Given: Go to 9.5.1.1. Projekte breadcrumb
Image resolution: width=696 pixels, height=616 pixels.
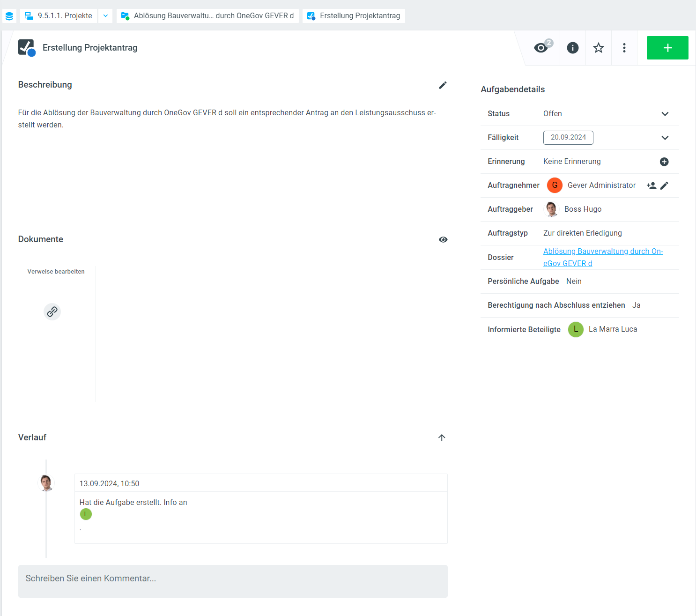Looking at the screenshot, I should click(59, 16).
